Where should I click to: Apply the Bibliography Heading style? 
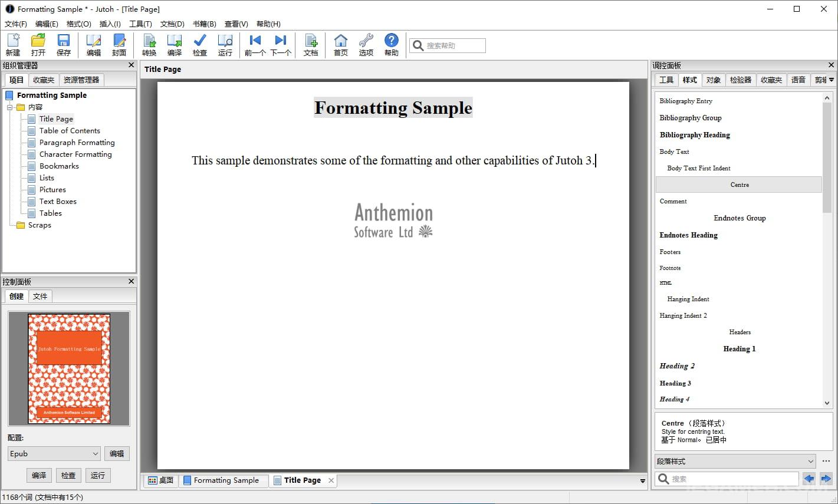click(739, 135)
